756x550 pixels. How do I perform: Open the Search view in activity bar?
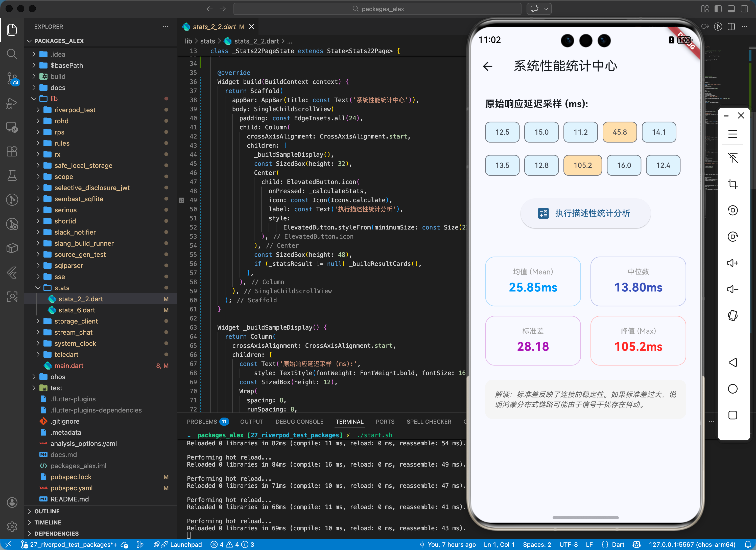click(x=12, y=54)
